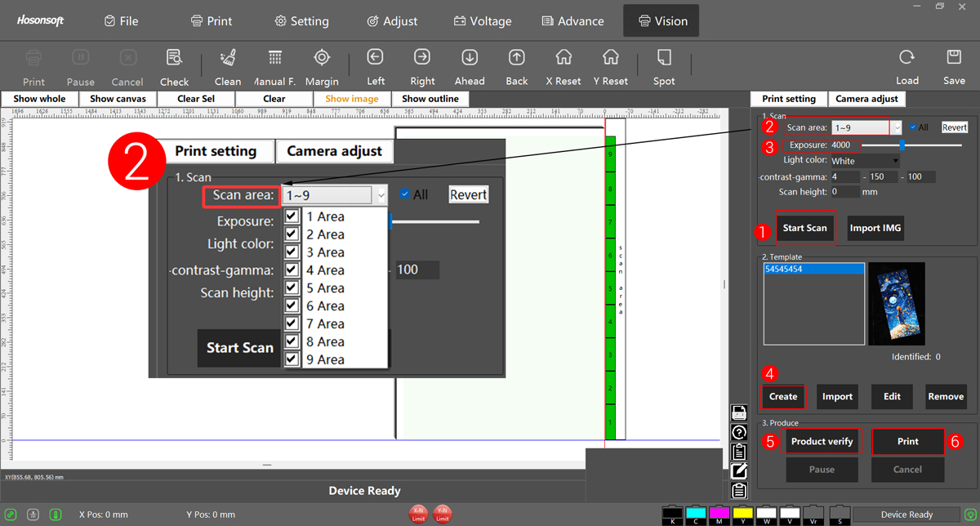Click the X Reset home icon
980x526 pixels.
click(x=563, y=57)
